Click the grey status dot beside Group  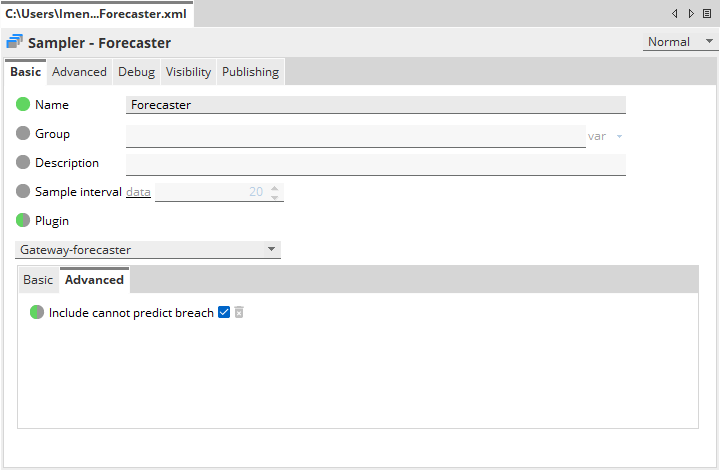point(23,133)
